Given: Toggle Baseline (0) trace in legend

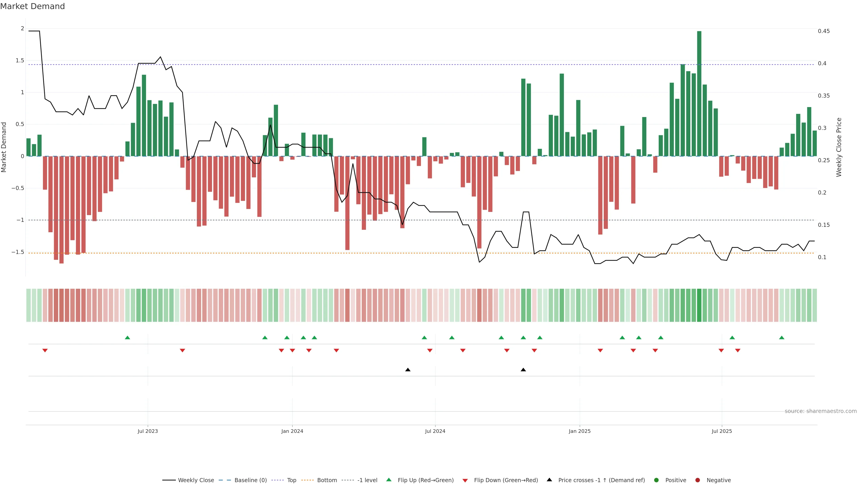Looking at the screenshot, I should [250, 480].
